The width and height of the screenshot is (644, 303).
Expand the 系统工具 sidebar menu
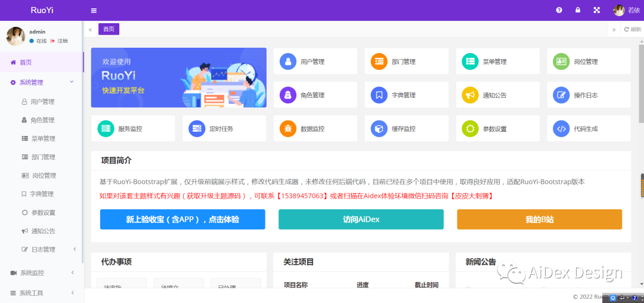42,293
